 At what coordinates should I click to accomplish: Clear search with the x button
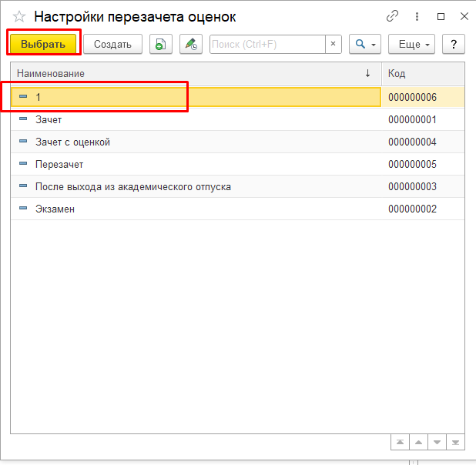[x=333, y=44]
